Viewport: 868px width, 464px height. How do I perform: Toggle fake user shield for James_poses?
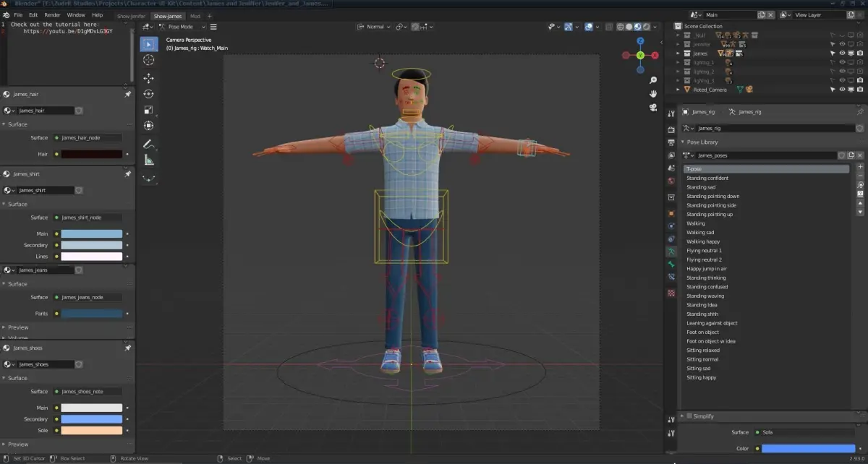(x=841, y=155)
